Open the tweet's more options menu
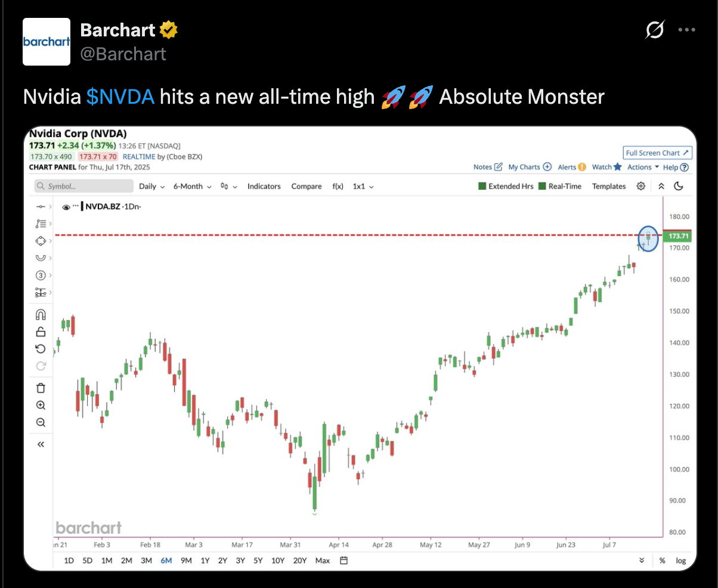This screenshot has width=718, height=588. [x=688, y=30]
